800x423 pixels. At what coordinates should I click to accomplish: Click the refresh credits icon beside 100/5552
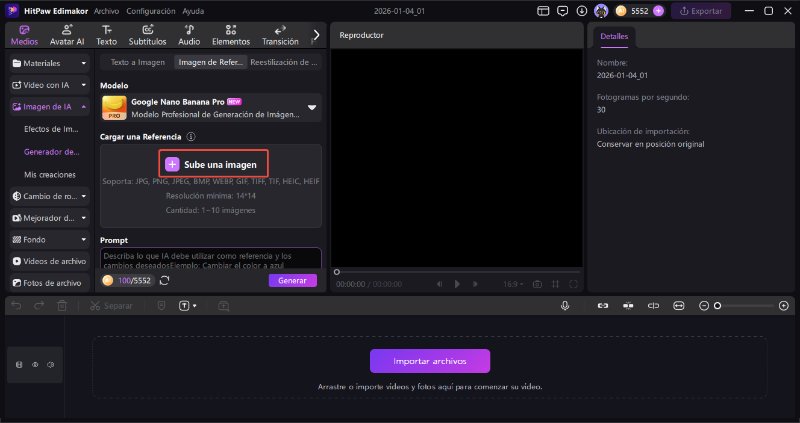pyautogui.click(x=164, y=281)
